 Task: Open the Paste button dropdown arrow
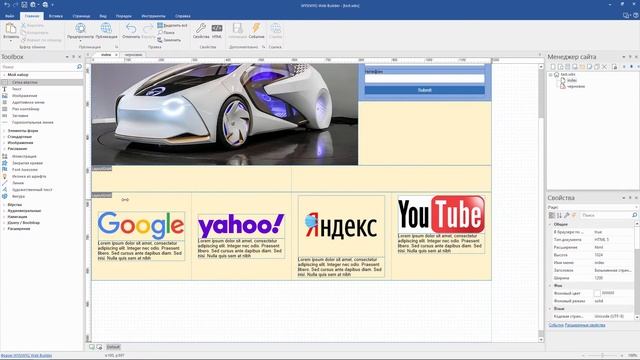tap(11, 41)
